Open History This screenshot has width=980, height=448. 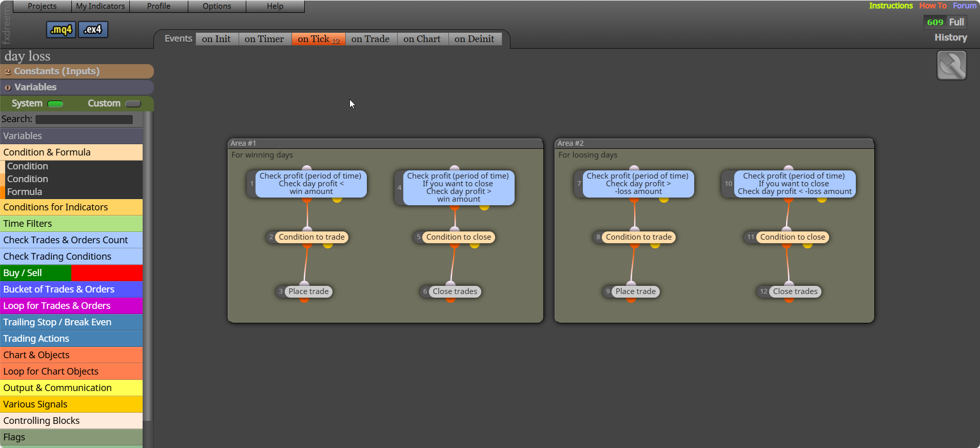click(951, 37)
